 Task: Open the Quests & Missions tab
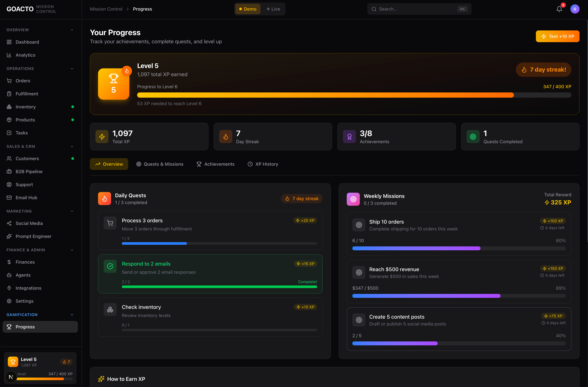160,164
